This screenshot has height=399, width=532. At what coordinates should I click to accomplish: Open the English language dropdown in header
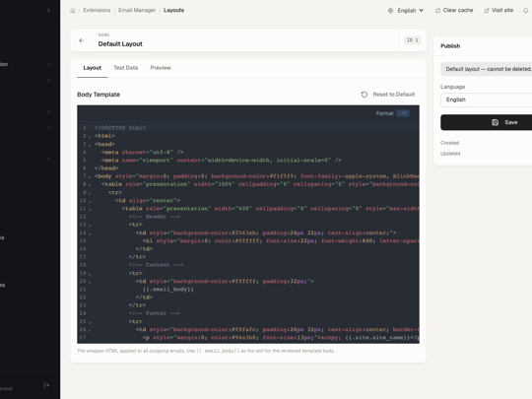pos(406,11)
